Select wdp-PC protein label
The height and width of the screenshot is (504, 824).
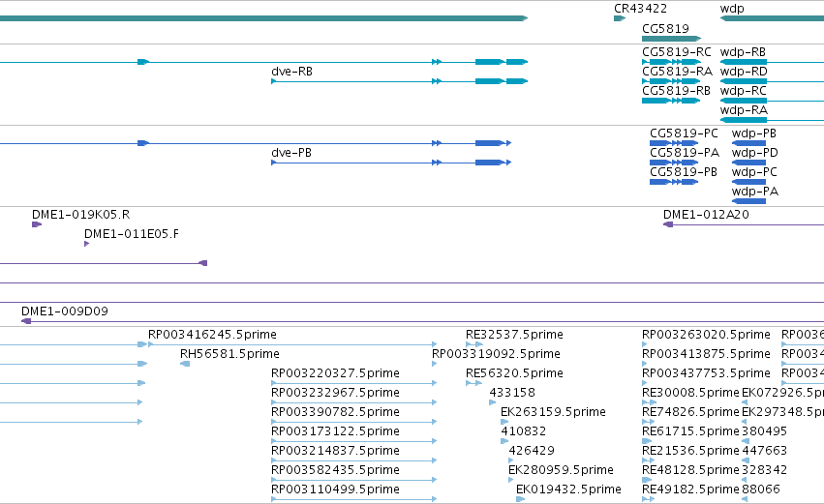click(754, 172)
